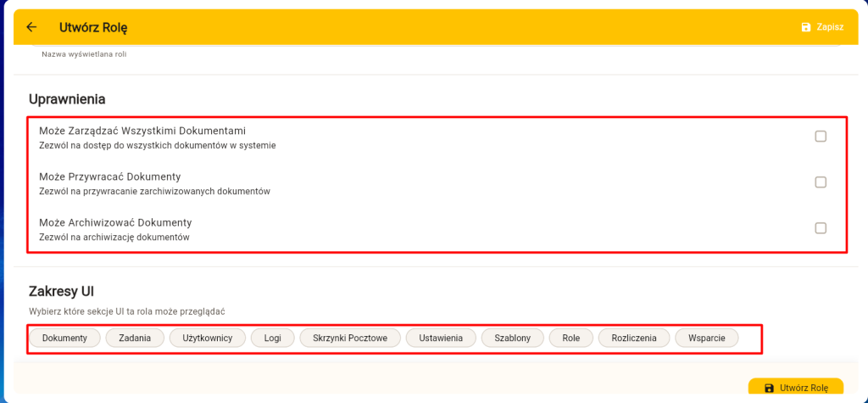Click the Może Przywracać Dokumenty permission label
This screenshot has height=403, width=868.
(x=109, y=176)
